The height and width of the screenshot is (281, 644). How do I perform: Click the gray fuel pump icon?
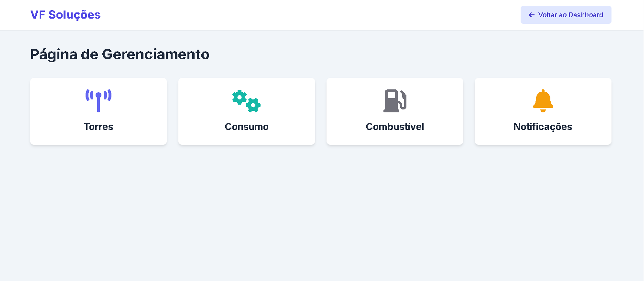coord(394,101)
